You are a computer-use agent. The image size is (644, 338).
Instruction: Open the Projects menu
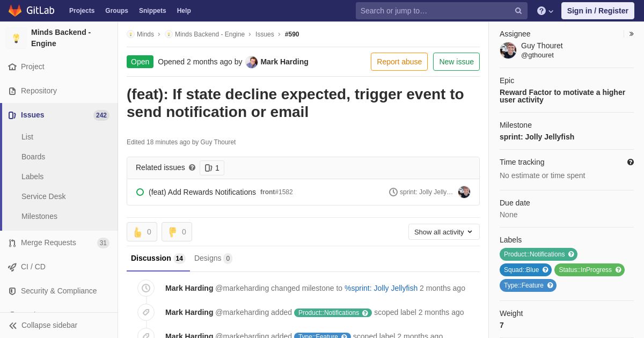coord(82,11)
